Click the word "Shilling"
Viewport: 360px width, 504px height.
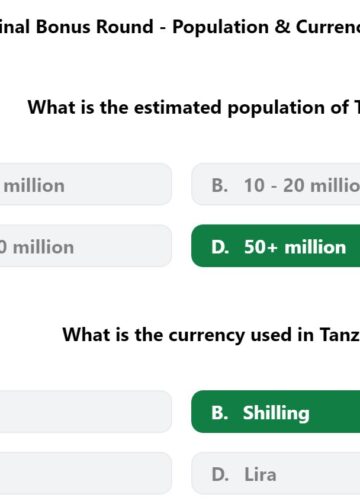[276, 414]
